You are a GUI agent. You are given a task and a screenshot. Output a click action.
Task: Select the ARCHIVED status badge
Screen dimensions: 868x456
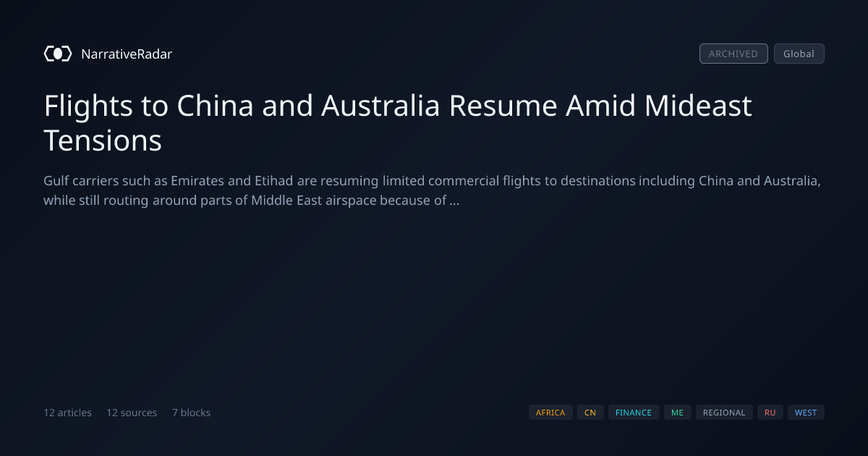click(x=733, y=54)
